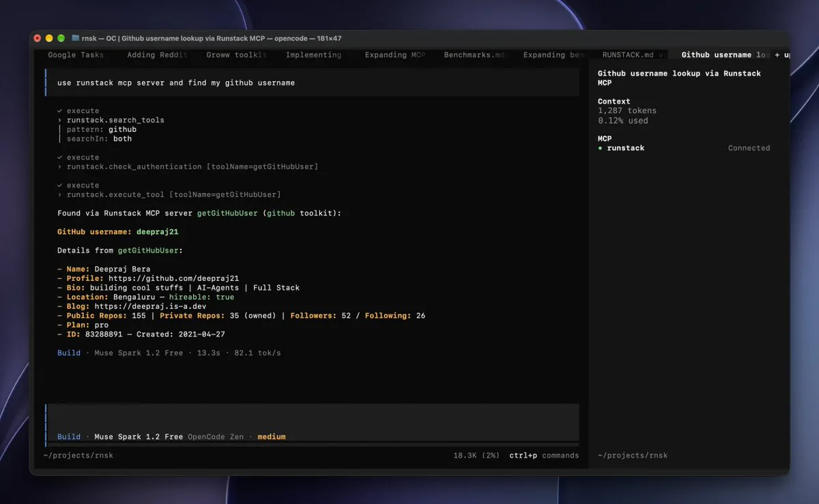This screenshot has width=819, height=504.
Task: Switch to the Google Tasks tab
Action: (x=76, y=55)
